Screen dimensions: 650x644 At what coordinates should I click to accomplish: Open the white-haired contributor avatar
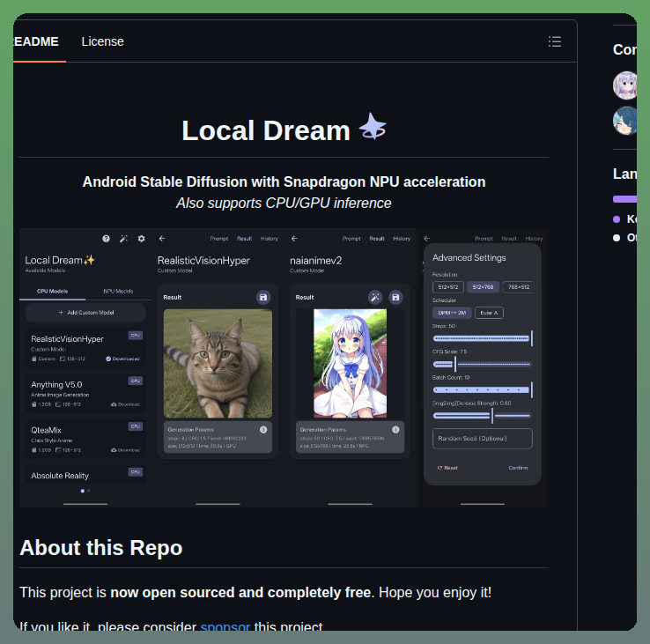point(625,85)
